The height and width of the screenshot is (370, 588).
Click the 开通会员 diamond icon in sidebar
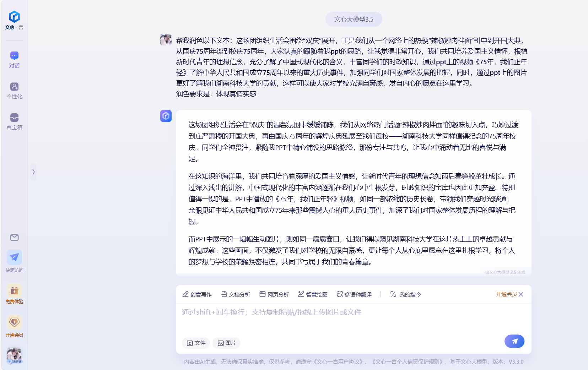tap(14, 322)
